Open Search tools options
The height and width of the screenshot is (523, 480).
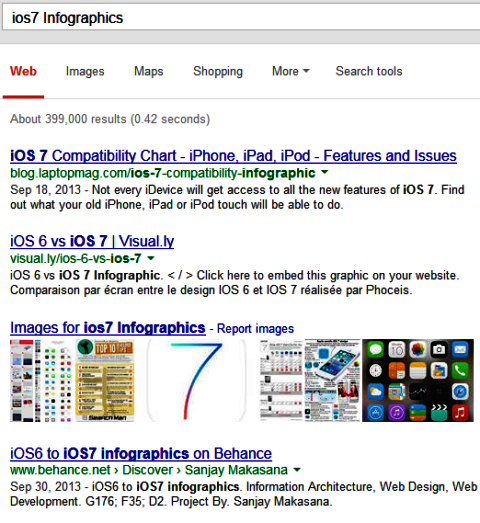tap(369, 71)
